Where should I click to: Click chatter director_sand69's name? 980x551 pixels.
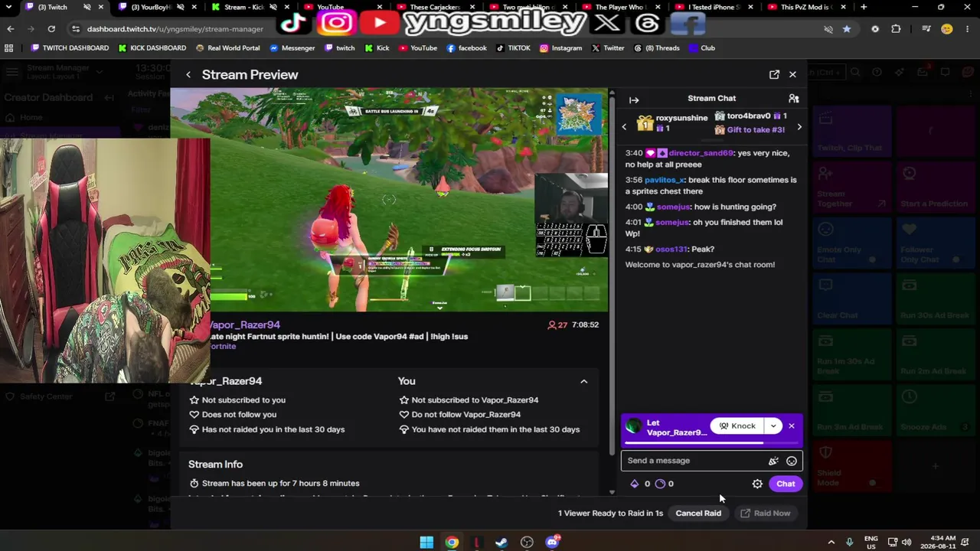[701, 153]
